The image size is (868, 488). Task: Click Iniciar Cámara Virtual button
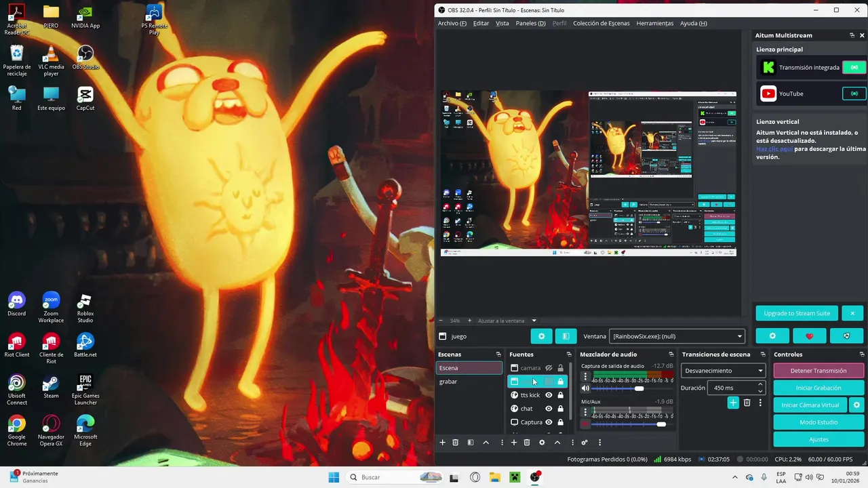[x=810, y=405]
